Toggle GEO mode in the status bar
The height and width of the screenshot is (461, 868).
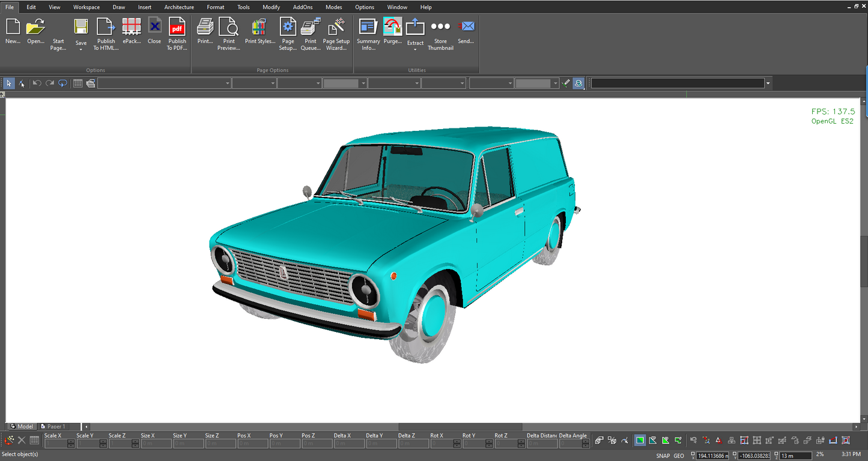[x=678, y=456]
